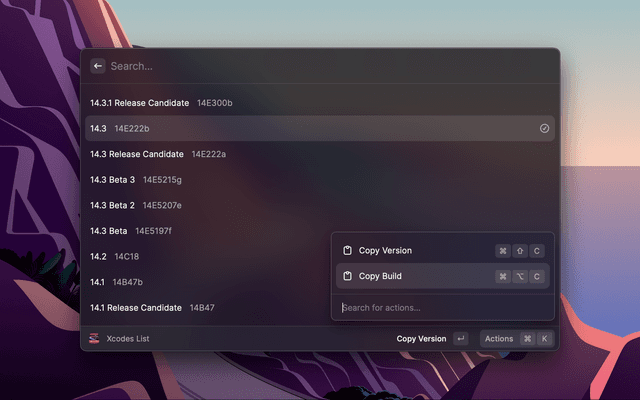Open the 14.1 Release Candidate entry
Image resolution: width=640 pixels, height=400 pixels.
(x=151, y=308)
